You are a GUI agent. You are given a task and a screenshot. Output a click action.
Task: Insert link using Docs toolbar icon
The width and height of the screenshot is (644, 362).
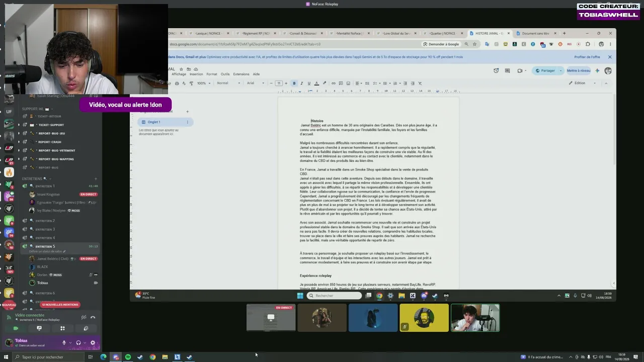[333, 83]
